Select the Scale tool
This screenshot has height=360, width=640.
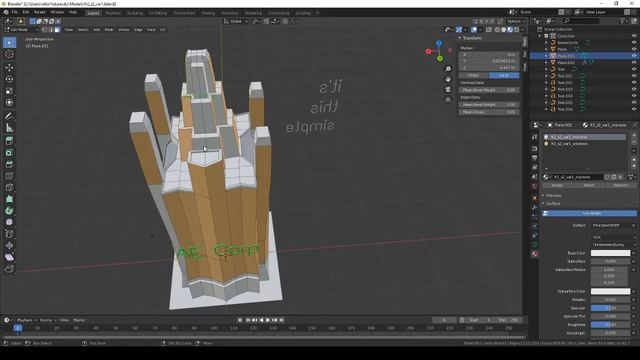pos(9,91)
